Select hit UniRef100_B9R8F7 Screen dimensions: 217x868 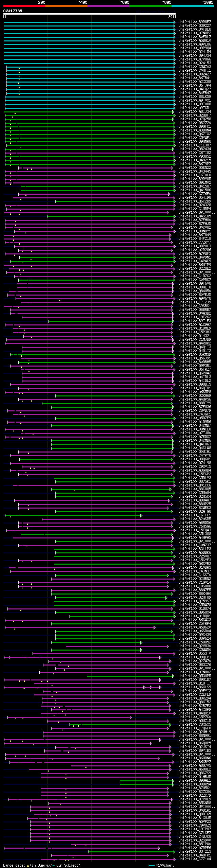coord(195,22)
